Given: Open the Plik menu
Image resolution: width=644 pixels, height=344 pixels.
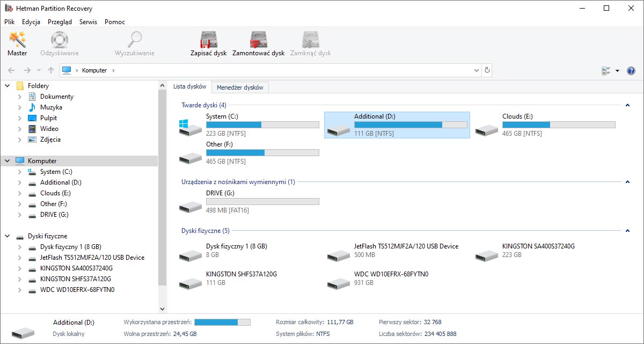Looking at the screenshot, I should [x=9, y=22].
